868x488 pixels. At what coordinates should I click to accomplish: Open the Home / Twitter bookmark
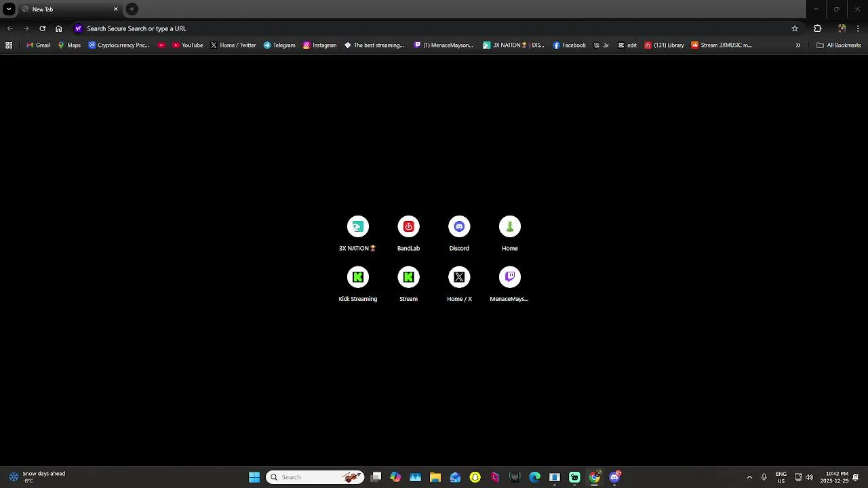click(x=233, y=45)
